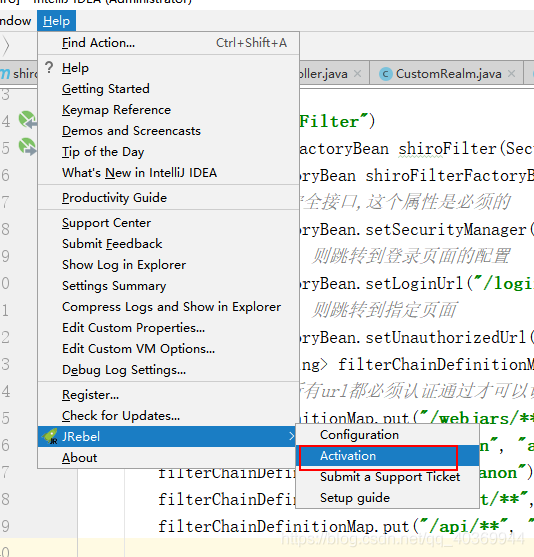Click the Help entry with question mark

click(x=168, y=68)
